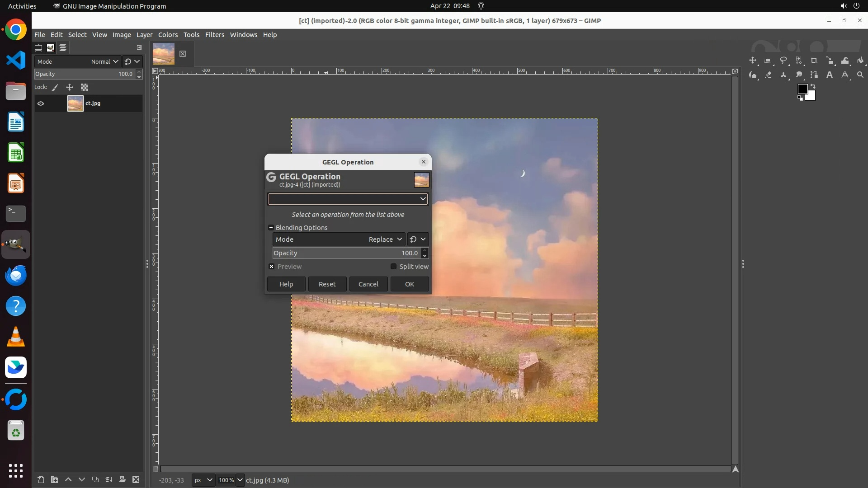Screen dimensions: 868x488
Task: Click the Reset button
Action: point(327,284)
